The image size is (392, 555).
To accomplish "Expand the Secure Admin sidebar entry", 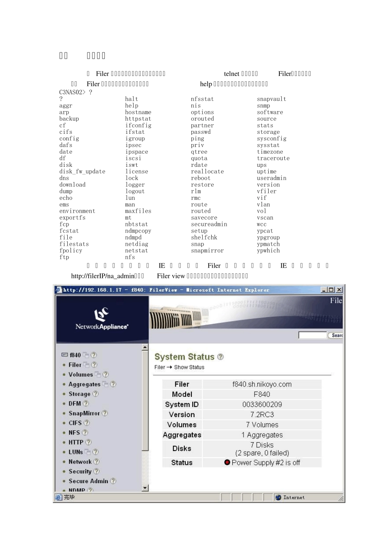I will (x=88, y=481).
